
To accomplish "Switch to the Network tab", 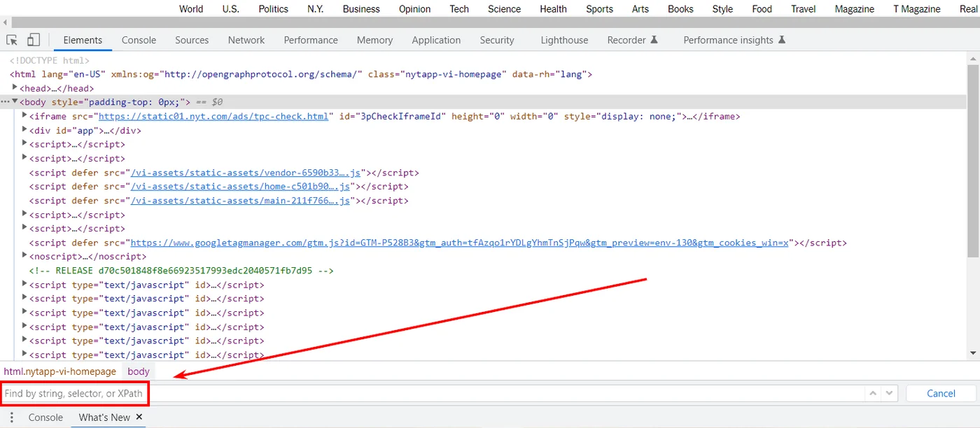I will pos(246,40).
